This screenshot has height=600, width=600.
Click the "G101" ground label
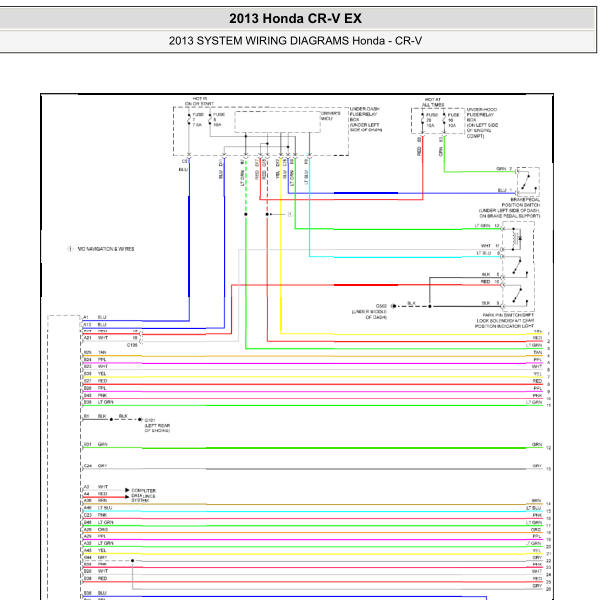tap(149, 420)
